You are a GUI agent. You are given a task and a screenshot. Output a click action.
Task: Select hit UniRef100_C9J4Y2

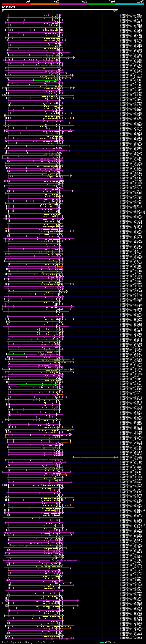[131, 20]
